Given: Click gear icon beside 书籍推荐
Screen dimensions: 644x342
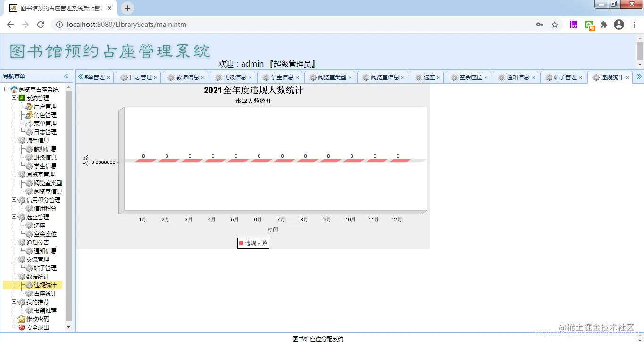Looking at the screenshot, I should [29, 311].
